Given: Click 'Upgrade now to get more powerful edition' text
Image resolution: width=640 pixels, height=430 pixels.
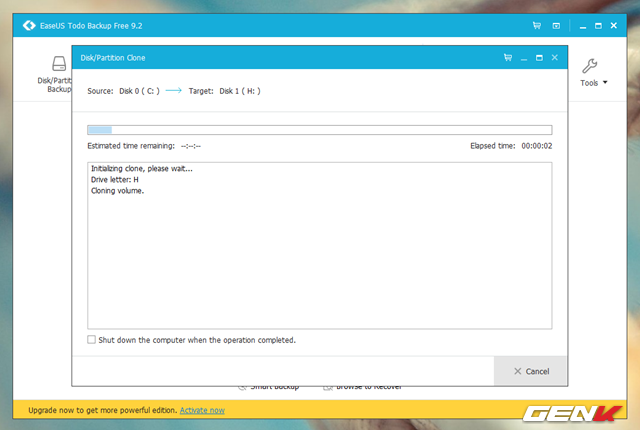Looking at the screenshot, I should coord(103,410).
